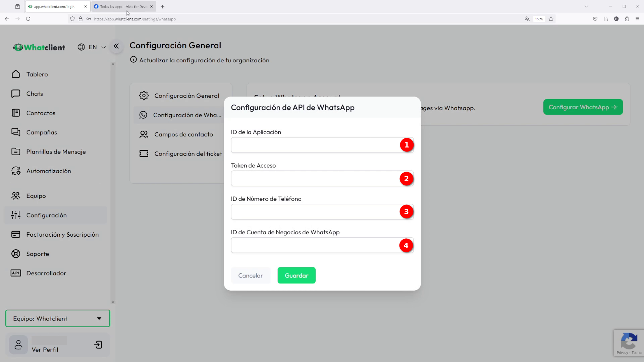Reload the page in browser
The height and width of the screenshot is (362, 644).
pos(28,19)
